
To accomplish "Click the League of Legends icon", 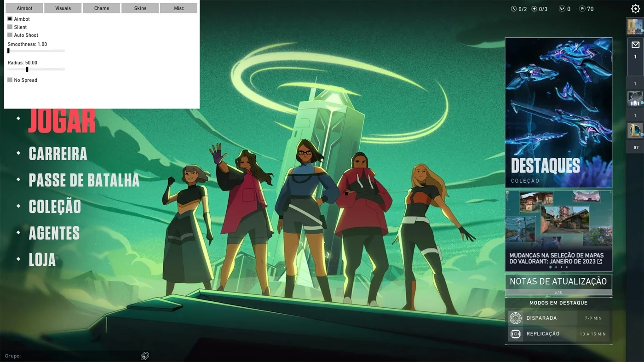I will [x=635, y=131].
